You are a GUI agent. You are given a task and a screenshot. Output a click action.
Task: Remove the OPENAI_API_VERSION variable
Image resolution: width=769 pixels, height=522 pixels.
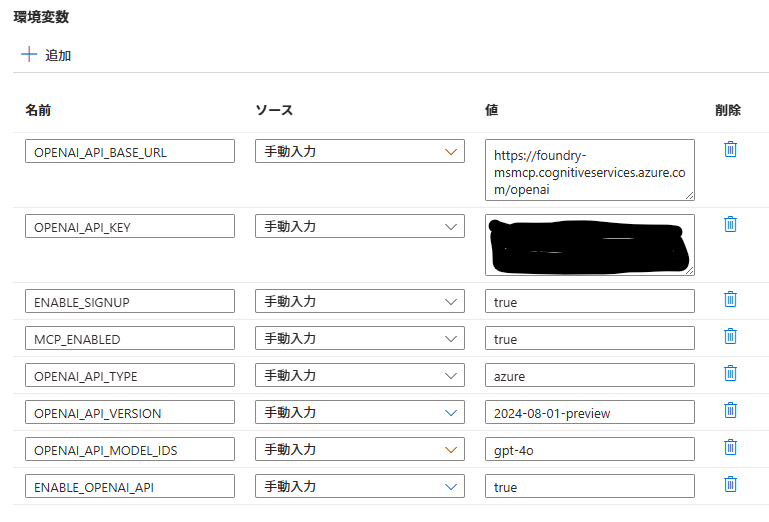click(730, 410)
